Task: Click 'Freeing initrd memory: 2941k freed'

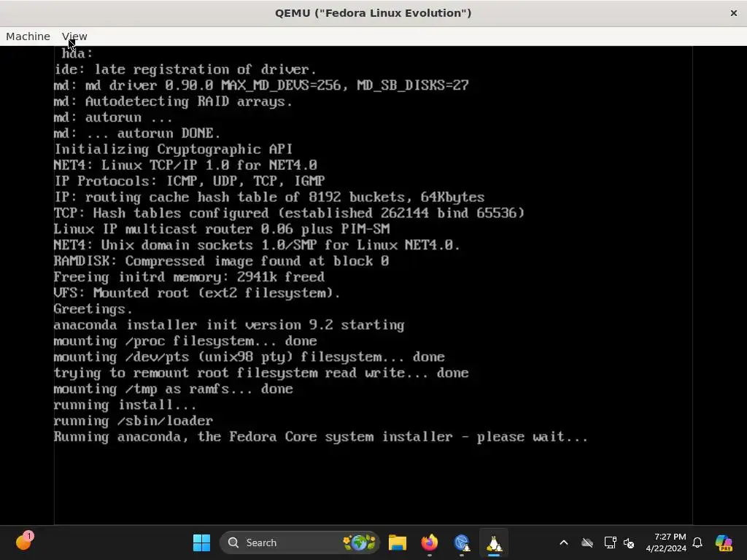Action: point(189,277)
